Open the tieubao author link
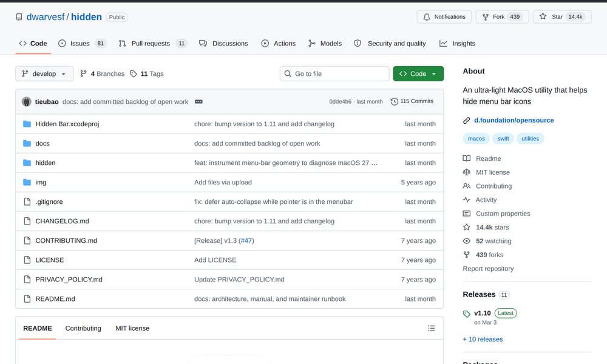Viewport: 607px width, 364px height. pyautogui.click(x=47, y=102)
